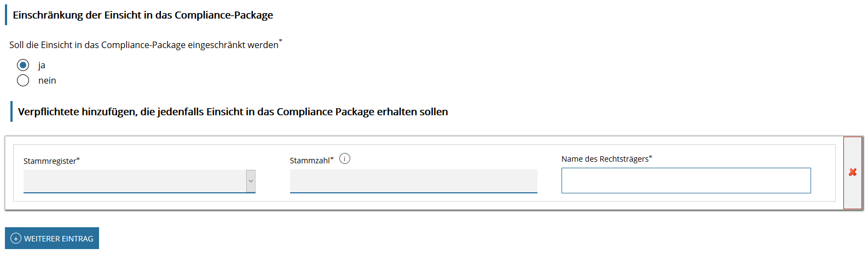Screen dimensions: 868x254
Task: Add another entry with WEITERER EINTRAG
Action: click(52, 239)
